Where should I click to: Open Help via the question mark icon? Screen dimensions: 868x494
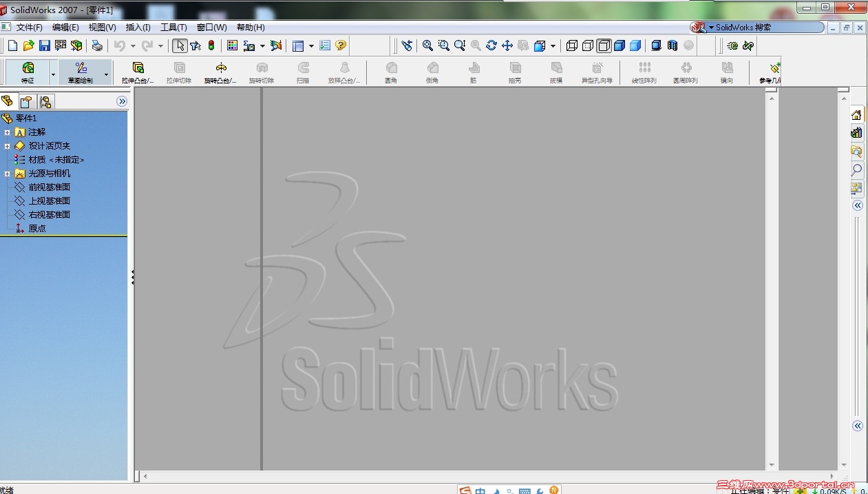pos(341,45)
